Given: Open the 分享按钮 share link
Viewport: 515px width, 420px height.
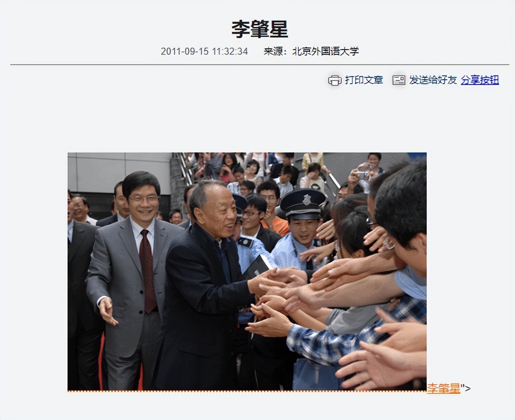Looking at the screenshot, I should point(480,80).
